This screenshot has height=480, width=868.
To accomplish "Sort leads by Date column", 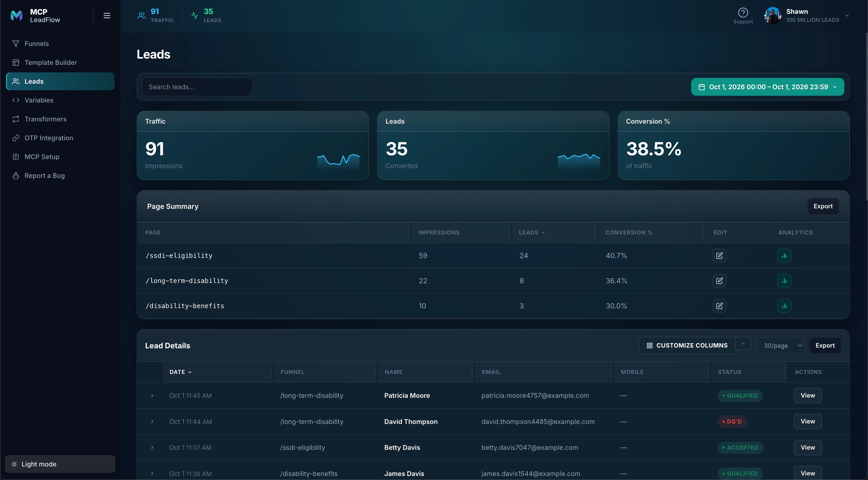I will click(181, 372).
